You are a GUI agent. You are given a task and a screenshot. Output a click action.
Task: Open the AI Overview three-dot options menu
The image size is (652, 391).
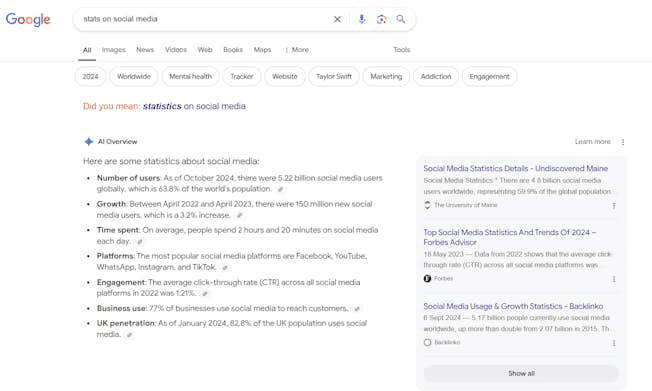(x=623, y=142)
